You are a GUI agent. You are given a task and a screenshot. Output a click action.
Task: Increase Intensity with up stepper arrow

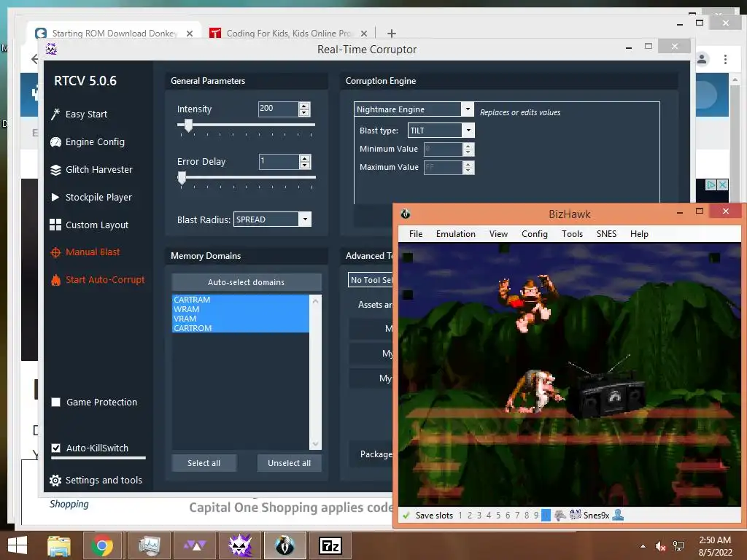(x=304, y=106)
